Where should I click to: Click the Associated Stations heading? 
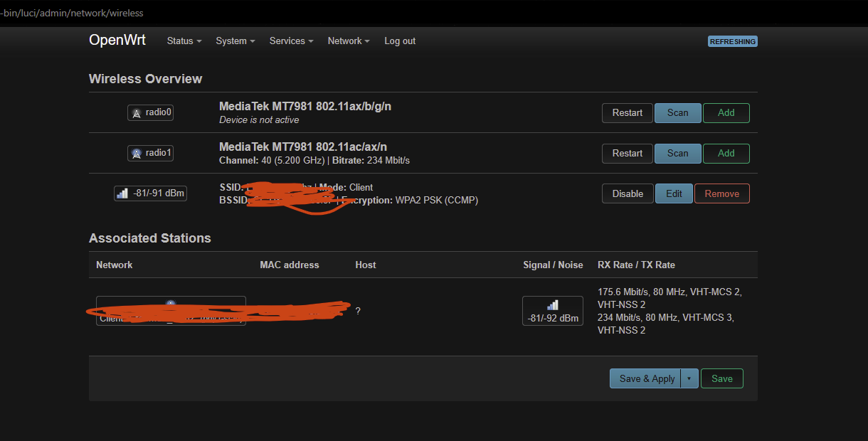coord(150,238)
